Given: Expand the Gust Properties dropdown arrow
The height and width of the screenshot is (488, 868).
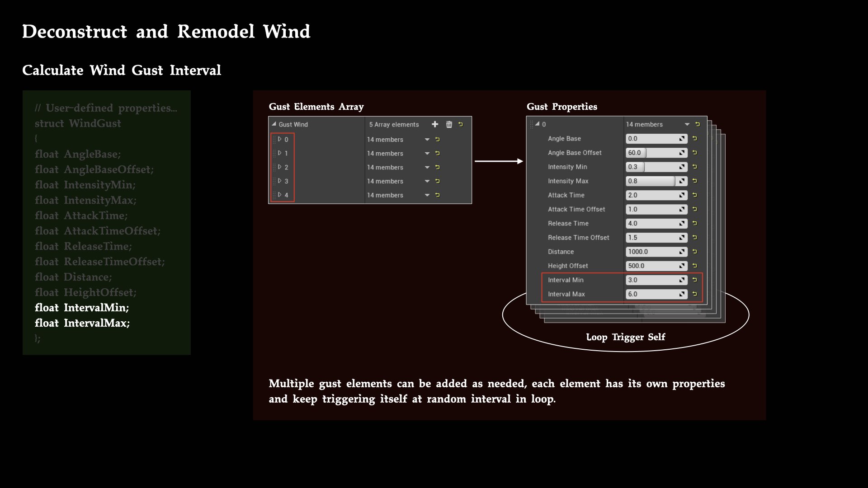Looking at the screenshot, I should [685, 125].
